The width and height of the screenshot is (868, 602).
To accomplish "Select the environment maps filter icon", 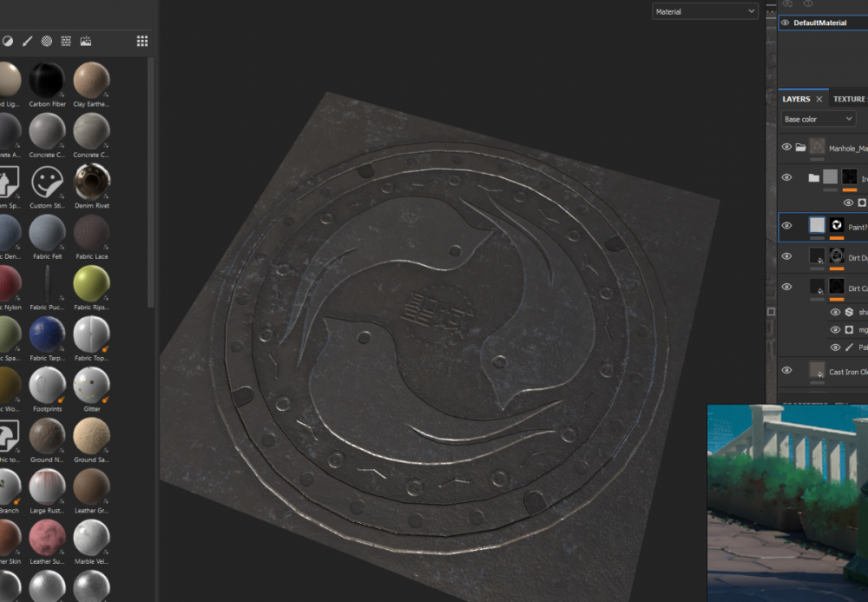I will [x=86, y=41].
